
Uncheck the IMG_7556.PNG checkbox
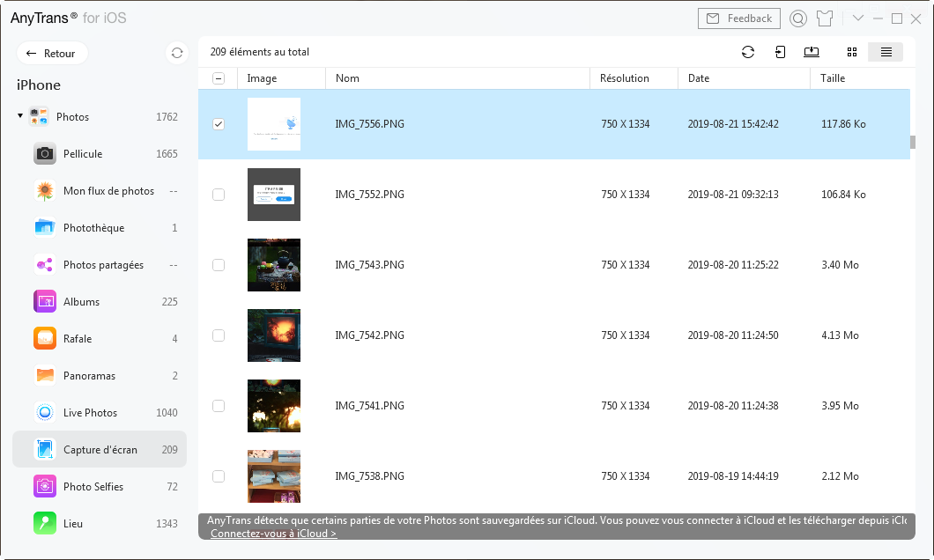(219, 124)
